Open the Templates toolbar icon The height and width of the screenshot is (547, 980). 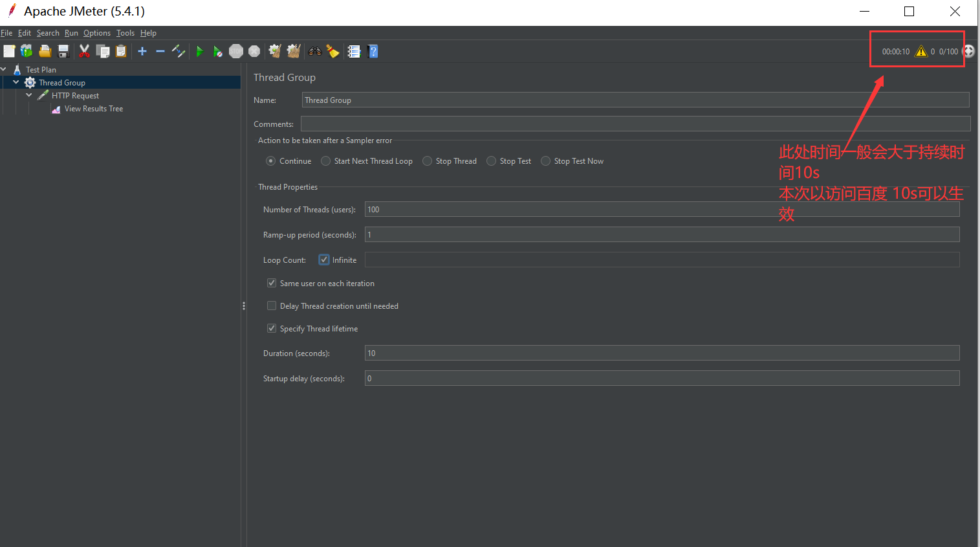pyautogui.click(x=27, y=51)
